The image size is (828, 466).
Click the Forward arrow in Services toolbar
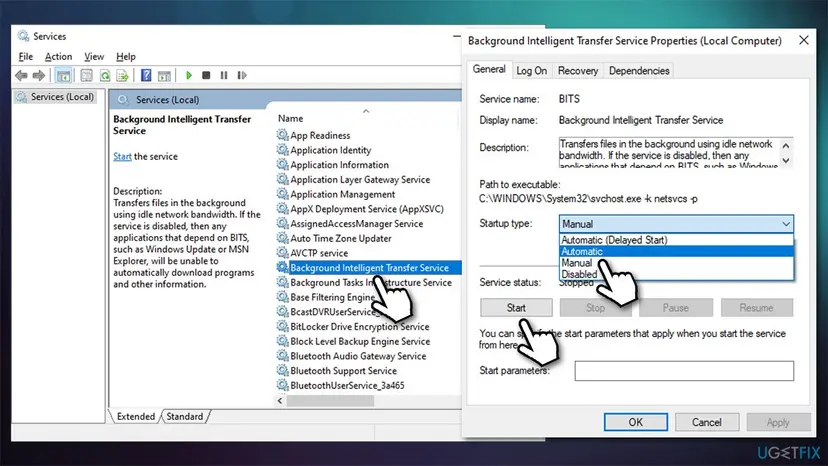(39, 76)
